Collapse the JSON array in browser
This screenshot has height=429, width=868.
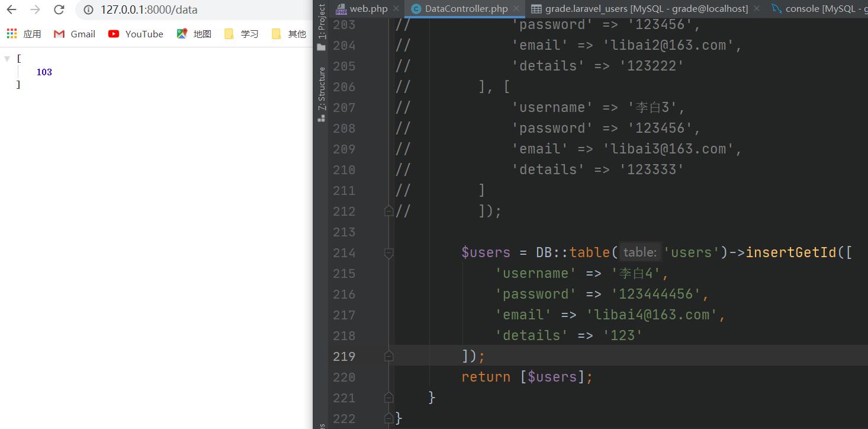[7, 59]
